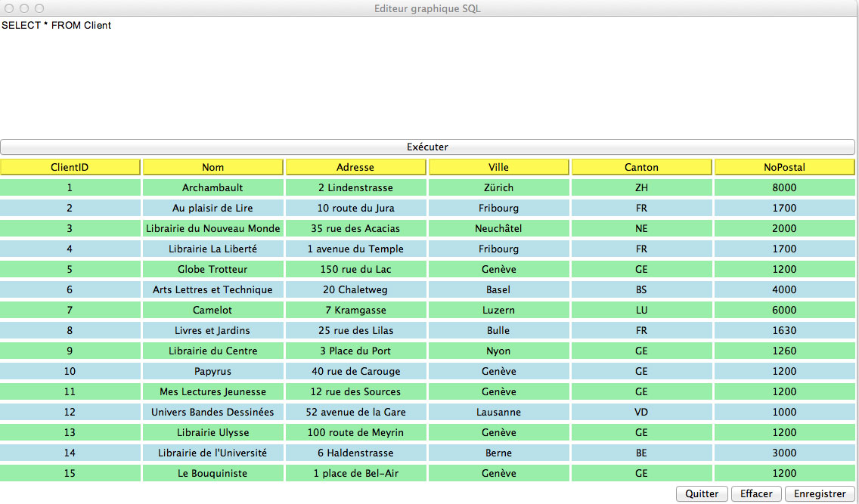Click the Ville column header
The height and width of the screenshot is (504, 859).
(x=498, y=167)
